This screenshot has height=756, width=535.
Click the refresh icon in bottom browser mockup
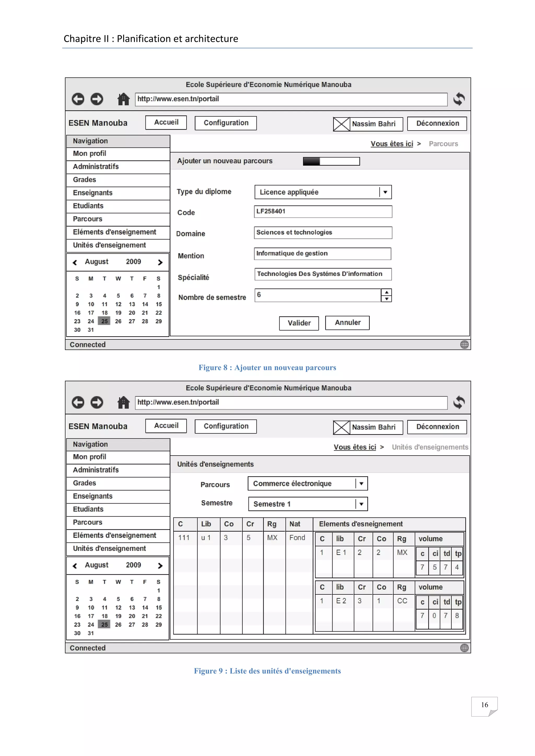click(x=459, y=402)
